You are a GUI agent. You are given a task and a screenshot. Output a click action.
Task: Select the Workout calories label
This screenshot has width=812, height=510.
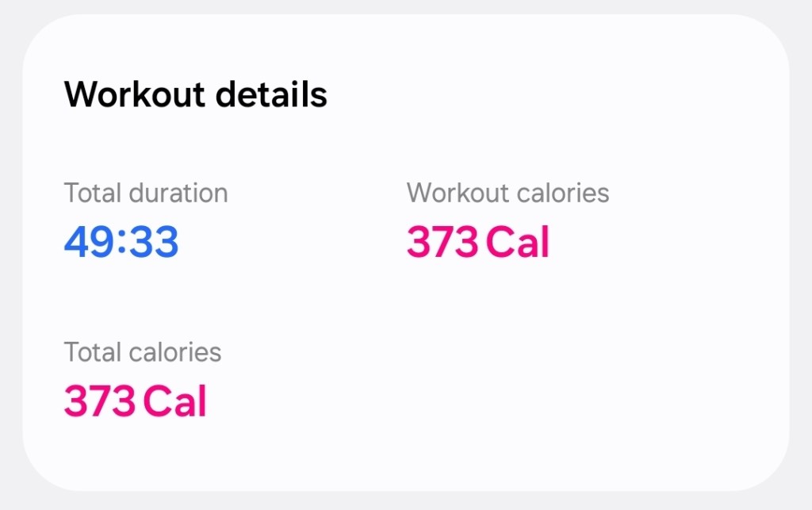tap(507, 193)
